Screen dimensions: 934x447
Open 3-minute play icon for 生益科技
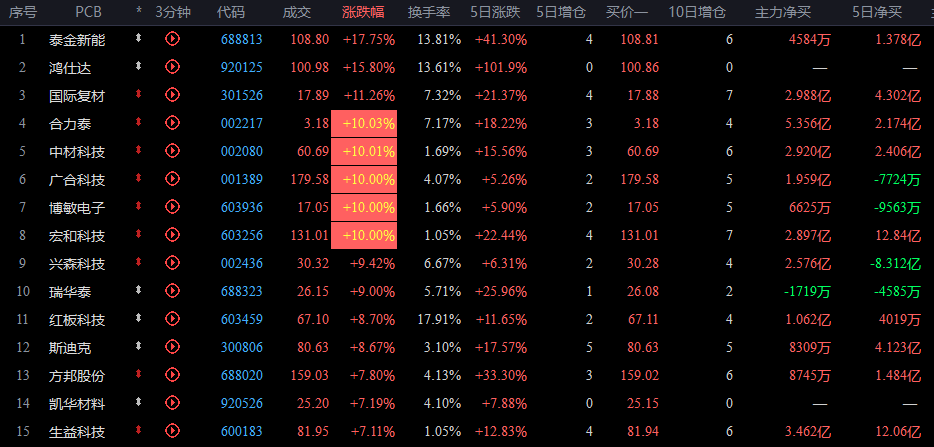point(172,430)
